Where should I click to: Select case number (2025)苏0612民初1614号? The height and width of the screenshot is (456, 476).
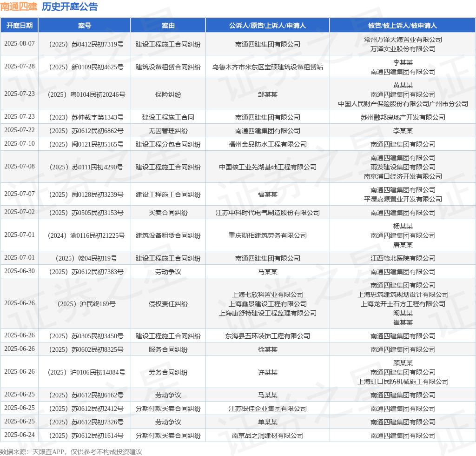click(x=86, y=436)
